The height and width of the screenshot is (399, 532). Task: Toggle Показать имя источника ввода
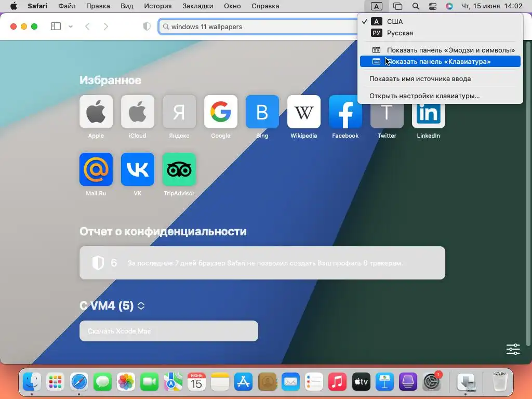(x=440, y=79)
